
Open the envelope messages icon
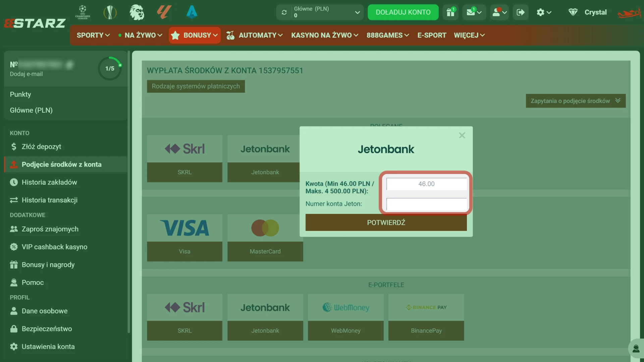coord(474,12)
